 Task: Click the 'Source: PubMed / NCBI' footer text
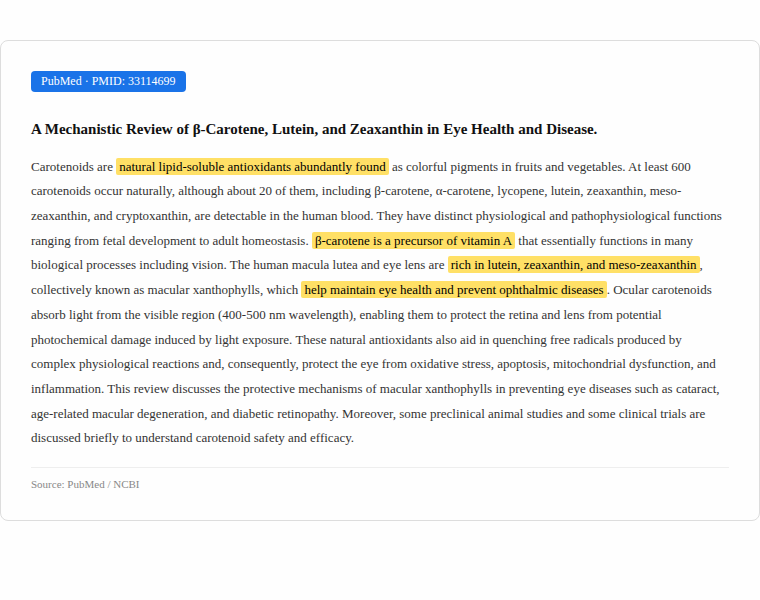85,485
